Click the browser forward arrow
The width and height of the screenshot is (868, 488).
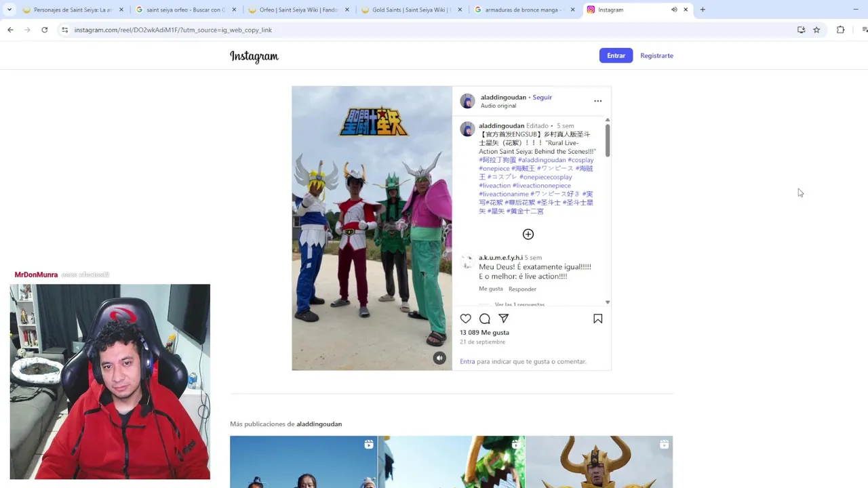pyautogui.click(x=27, y=30)
